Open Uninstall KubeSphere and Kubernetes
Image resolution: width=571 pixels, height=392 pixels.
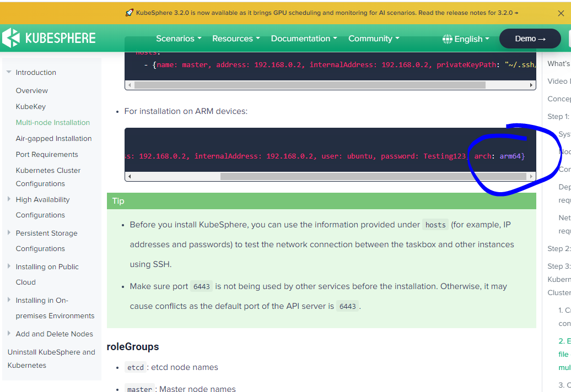coord(51,358)
